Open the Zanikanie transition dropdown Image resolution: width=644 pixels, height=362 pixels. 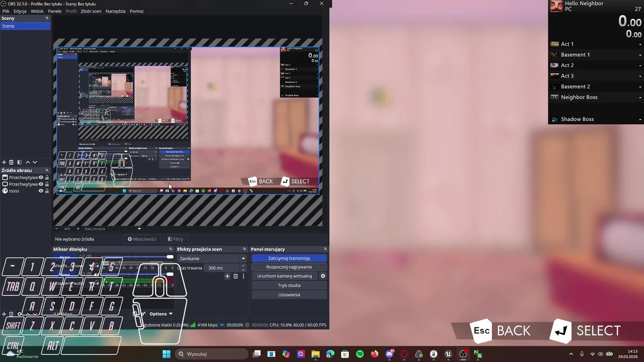coord(212,258)
